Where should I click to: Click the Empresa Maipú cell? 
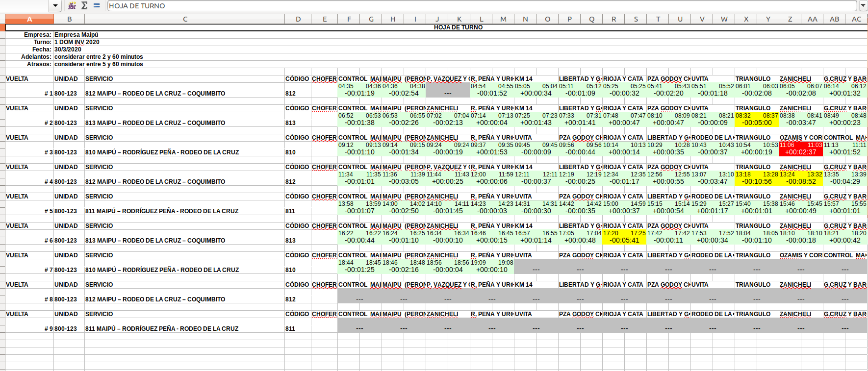click(x=77, y=35)
